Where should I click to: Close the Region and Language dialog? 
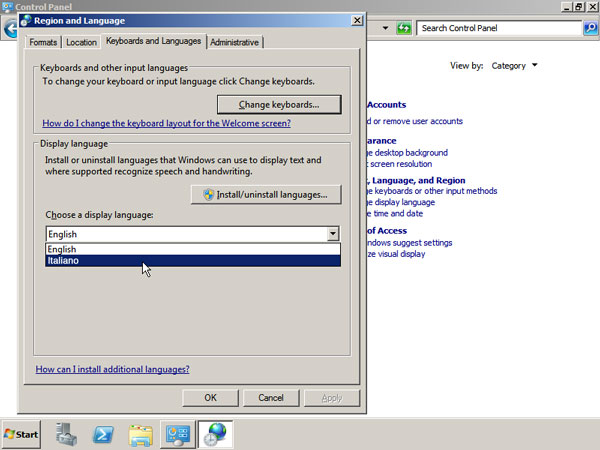357,20
